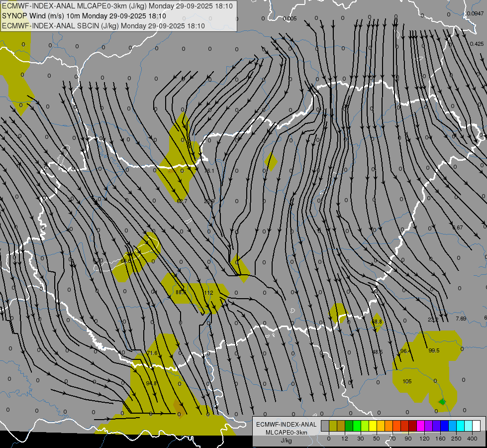Click the map value '0.005'
This screenshot has width=487, height=448.
pyautogui.click(x=290, y=18)
